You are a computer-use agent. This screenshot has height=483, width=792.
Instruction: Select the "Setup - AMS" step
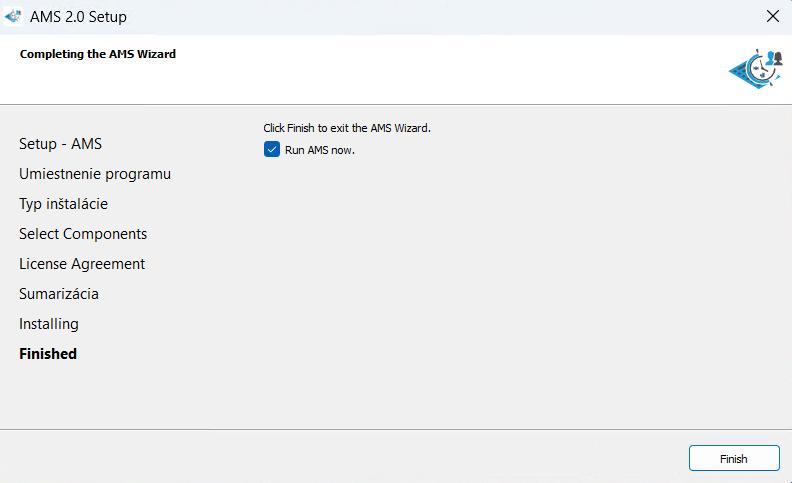click(60, 144)
